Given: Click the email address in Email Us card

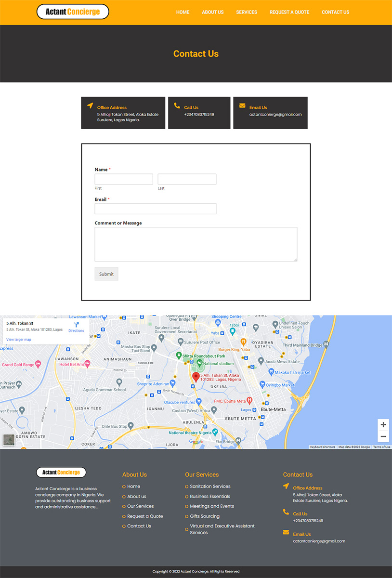Looking at the screenshot, I should coord(275,115).
